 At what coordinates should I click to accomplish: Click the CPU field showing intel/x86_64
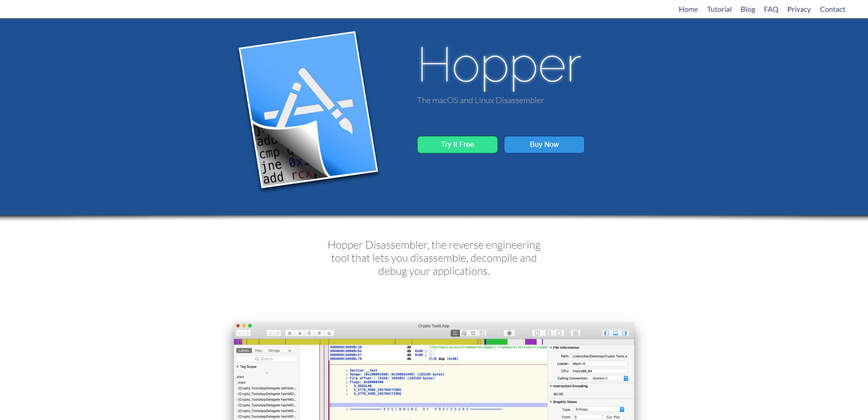(x=600, y=371)
